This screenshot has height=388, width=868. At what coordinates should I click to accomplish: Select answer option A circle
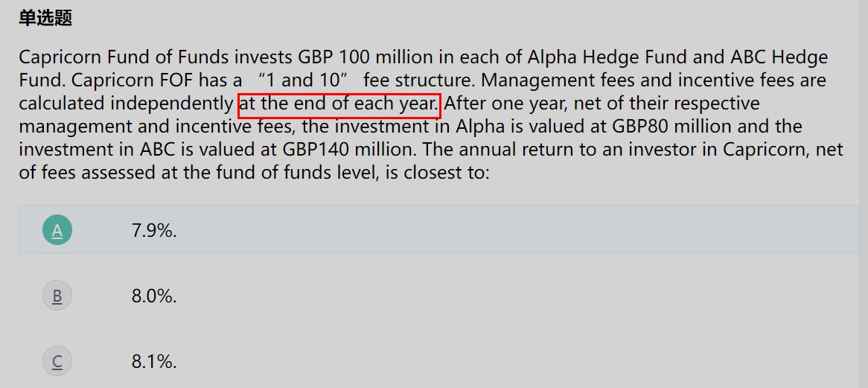[x=57, y=229]
